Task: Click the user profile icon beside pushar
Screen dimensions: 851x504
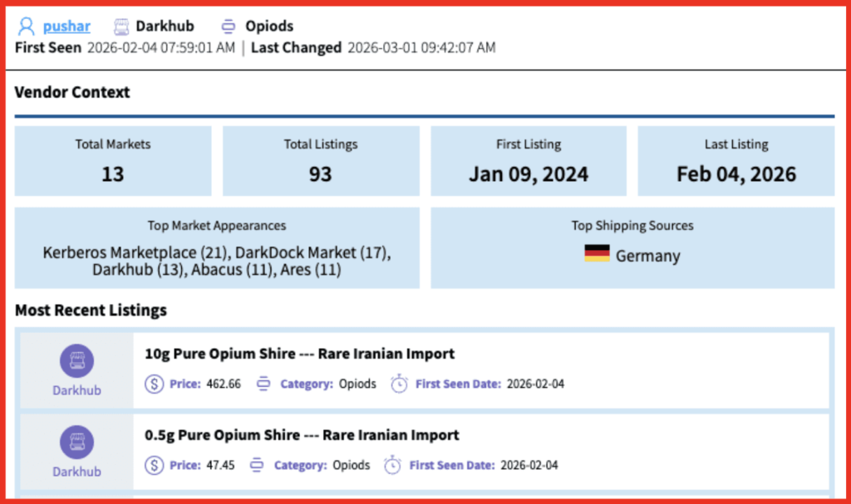Action: coord(27,27)
